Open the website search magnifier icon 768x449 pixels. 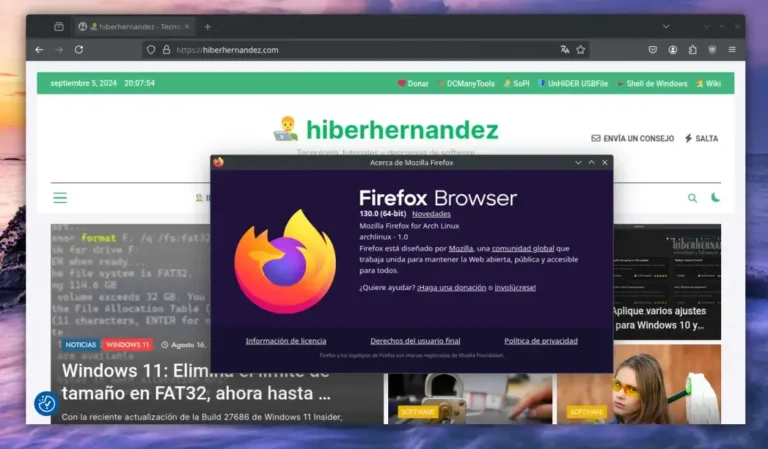[692, 198]
